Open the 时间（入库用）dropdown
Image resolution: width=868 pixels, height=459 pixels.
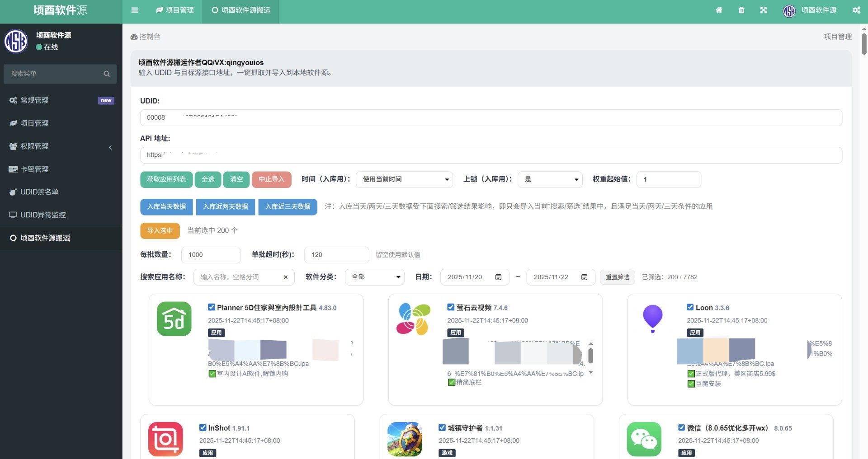coord(405,179)
